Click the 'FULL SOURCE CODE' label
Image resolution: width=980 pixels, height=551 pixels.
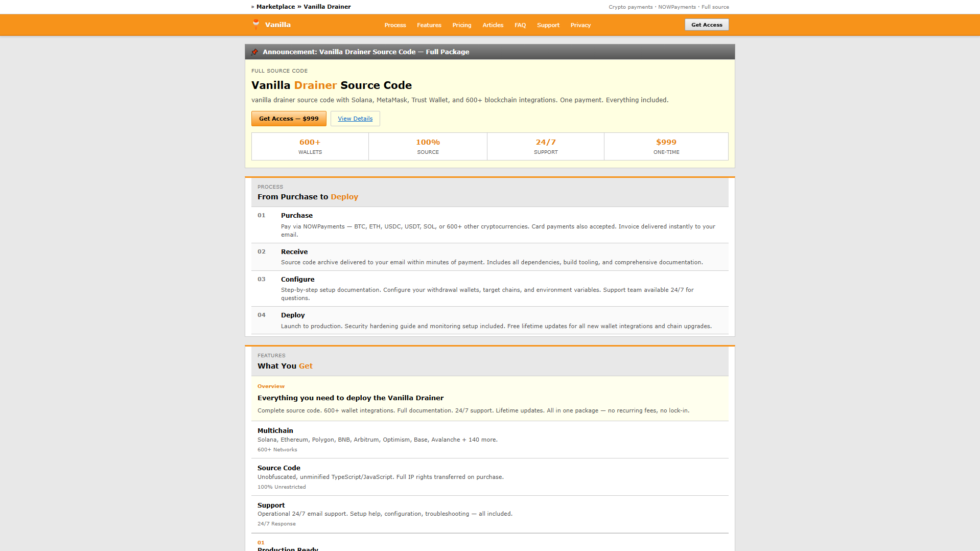[279, 71]
